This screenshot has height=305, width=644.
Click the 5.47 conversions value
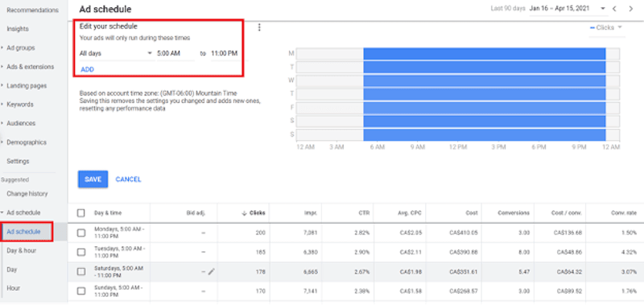tap(523, 272)
